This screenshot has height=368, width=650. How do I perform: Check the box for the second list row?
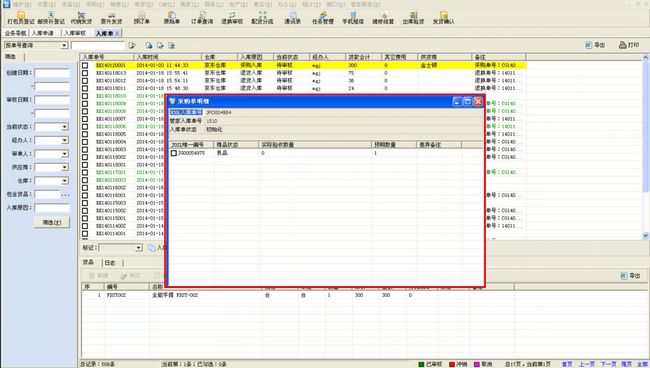tap(85, 73)
